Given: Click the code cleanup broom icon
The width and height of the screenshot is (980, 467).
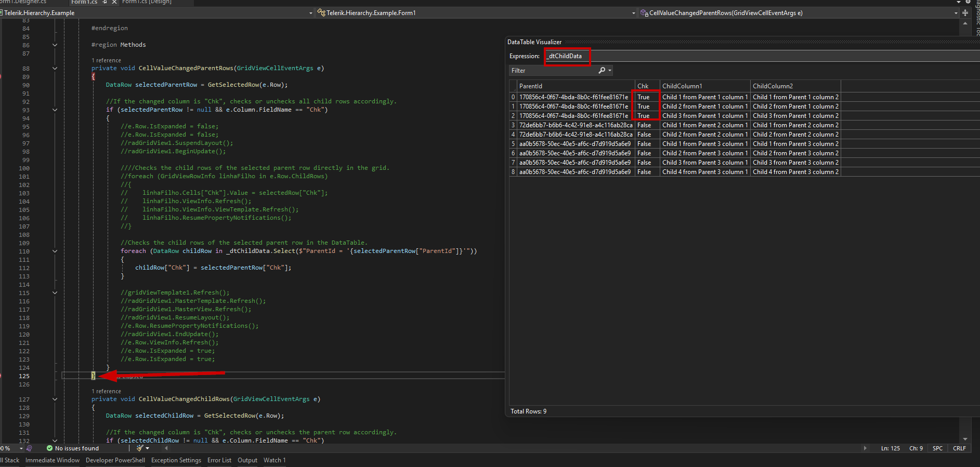Looking at the screenshot, I should (140, 448).
